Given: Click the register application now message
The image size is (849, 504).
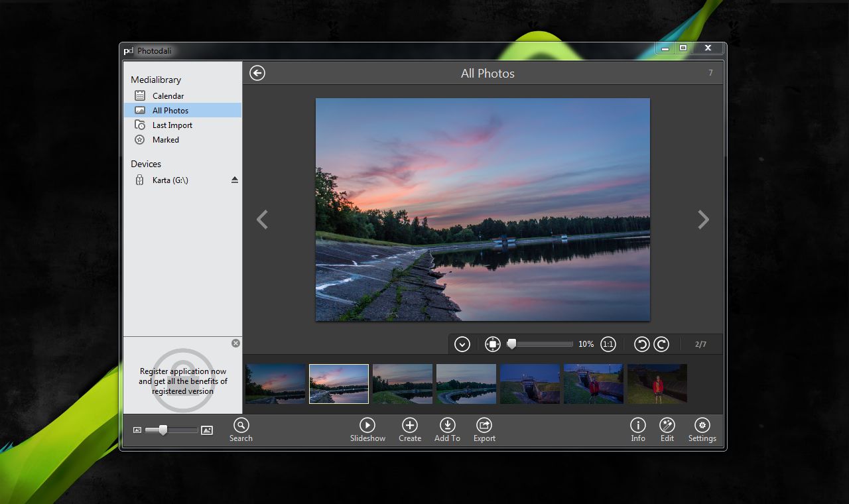Looking at the screenshot, I should coord(183,381).
